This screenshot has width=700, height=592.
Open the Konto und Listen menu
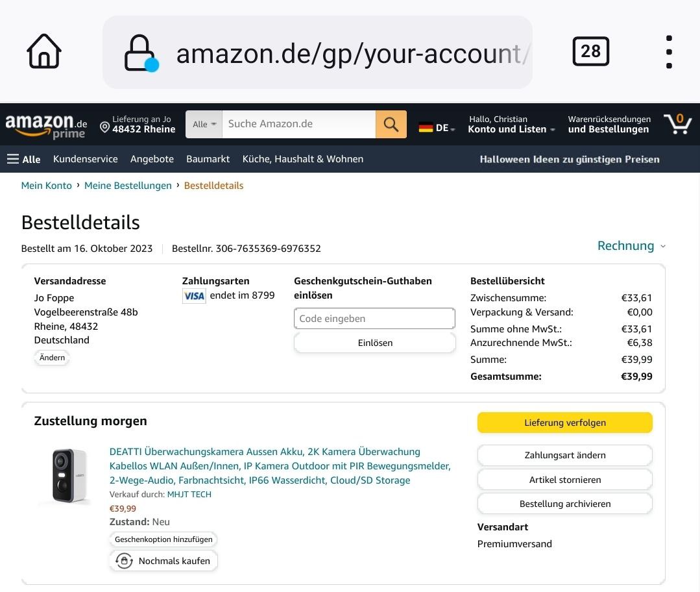click(x=511, y=129)
